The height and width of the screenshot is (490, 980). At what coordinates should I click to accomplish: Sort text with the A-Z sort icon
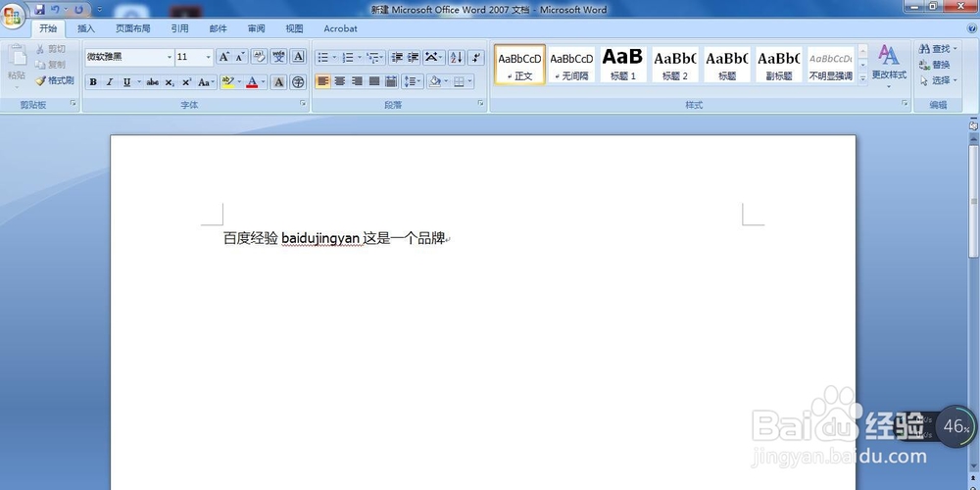pyautogui.click(x=457, y=58)
